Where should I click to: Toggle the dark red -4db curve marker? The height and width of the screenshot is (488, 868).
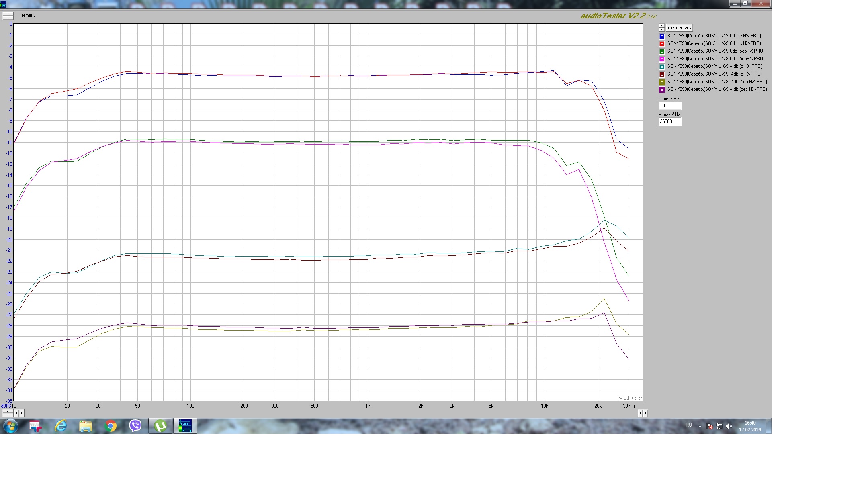pyautogui.click(x=662, y=74)
